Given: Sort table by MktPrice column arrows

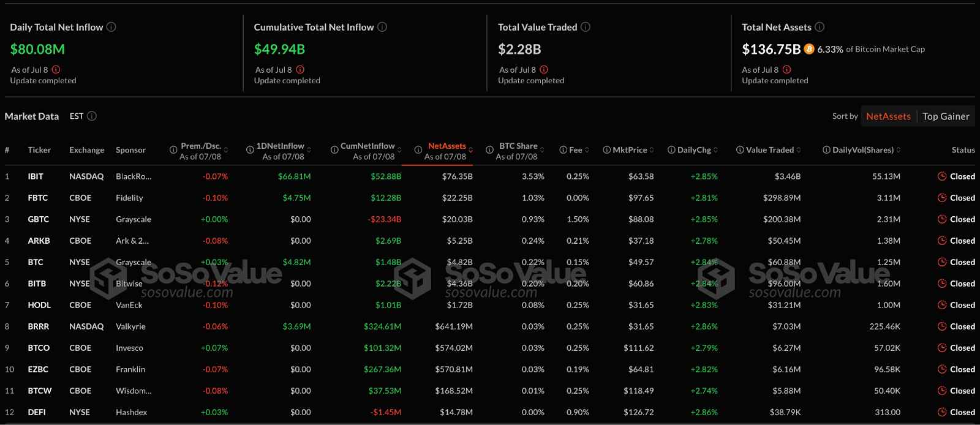Looking at the screenshot, I should click(652, 150).
